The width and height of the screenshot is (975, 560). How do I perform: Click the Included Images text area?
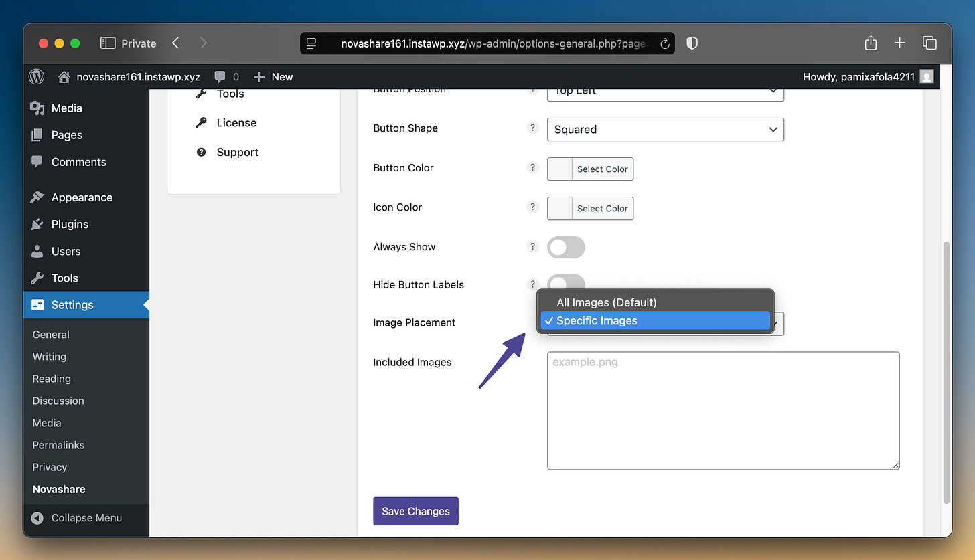coord(723,411)
